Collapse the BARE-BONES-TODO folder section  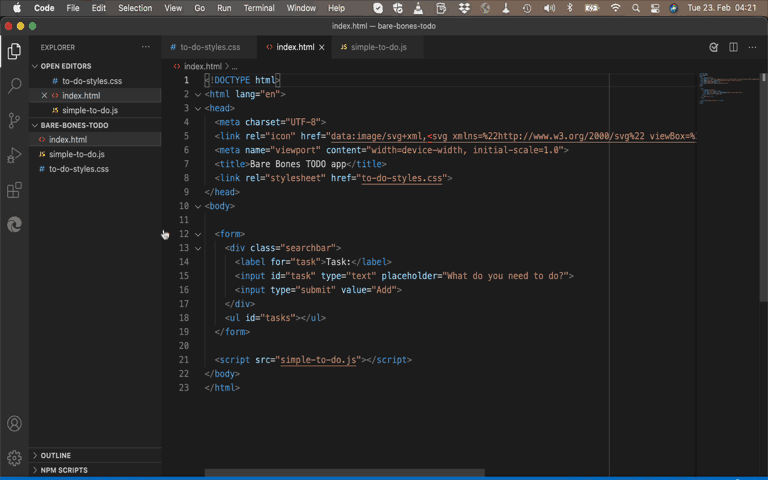pos(74,126)
